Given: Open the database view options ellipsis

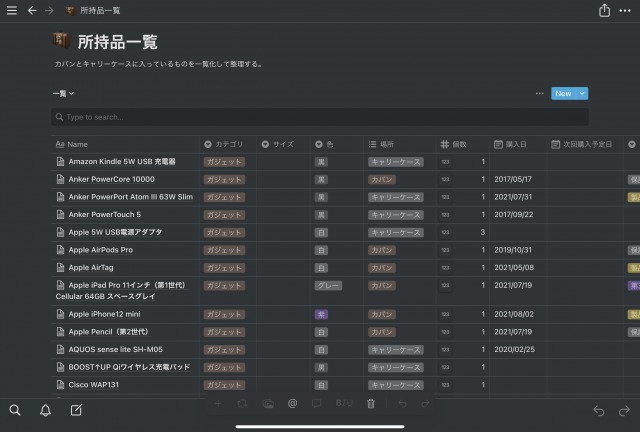Looking at the screenshot, I should (540, 93).
